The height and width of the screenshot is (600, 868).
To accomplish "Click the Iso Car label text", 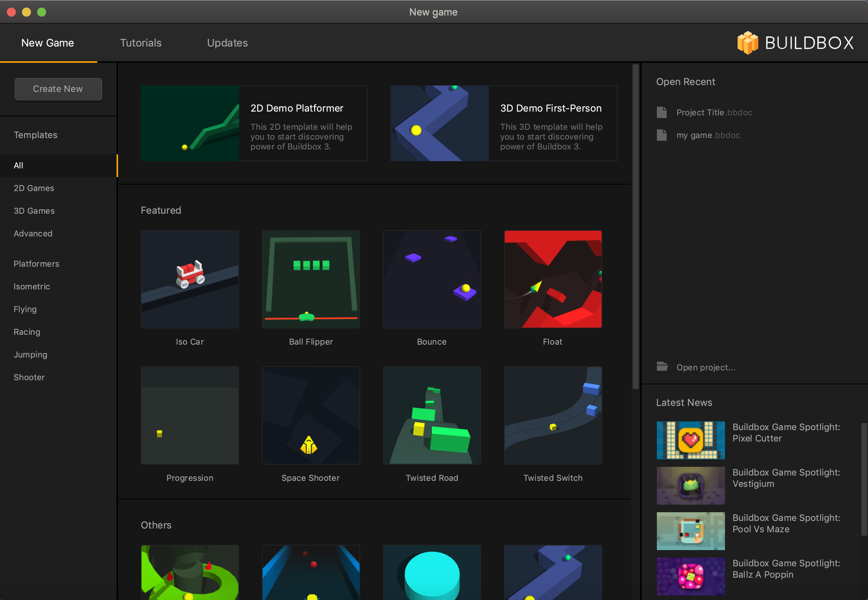I will 190,342.
